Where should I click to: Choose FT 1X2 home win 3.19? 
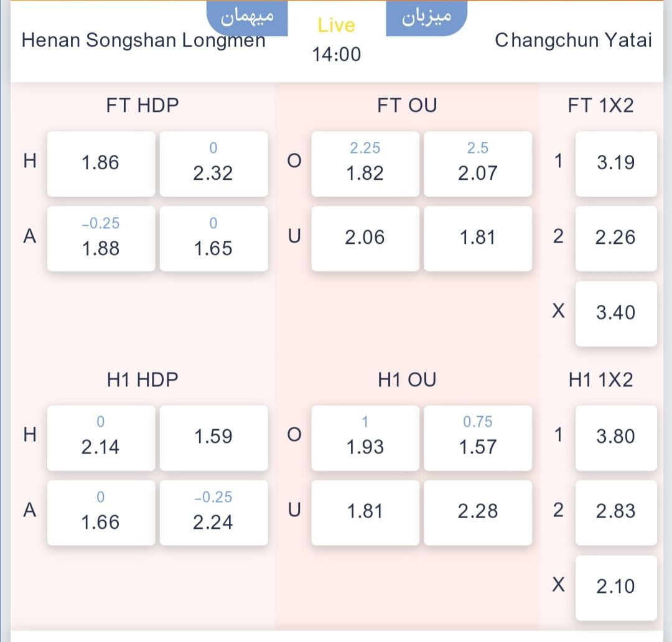point(615,164)
